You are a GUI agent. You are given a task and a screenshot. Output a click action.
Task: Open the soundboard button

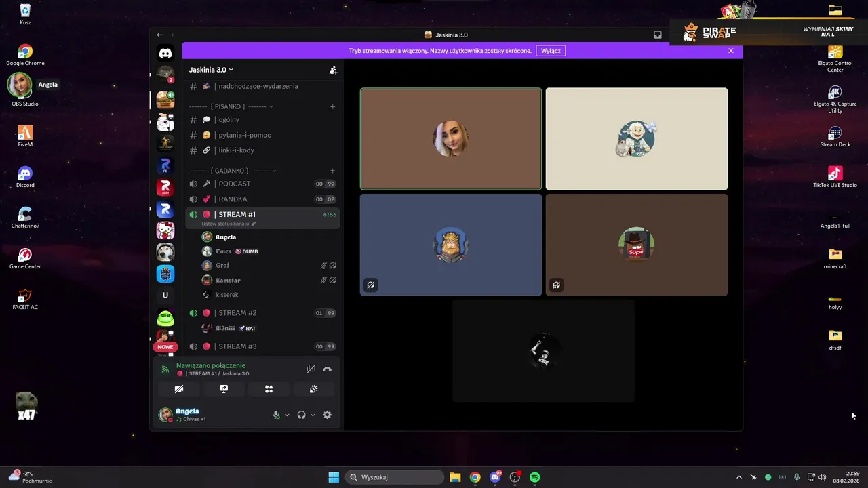313,389
